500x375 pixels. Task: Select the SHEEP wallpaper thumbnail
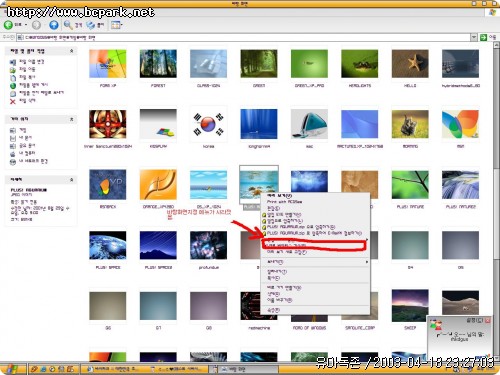[410, 306]
